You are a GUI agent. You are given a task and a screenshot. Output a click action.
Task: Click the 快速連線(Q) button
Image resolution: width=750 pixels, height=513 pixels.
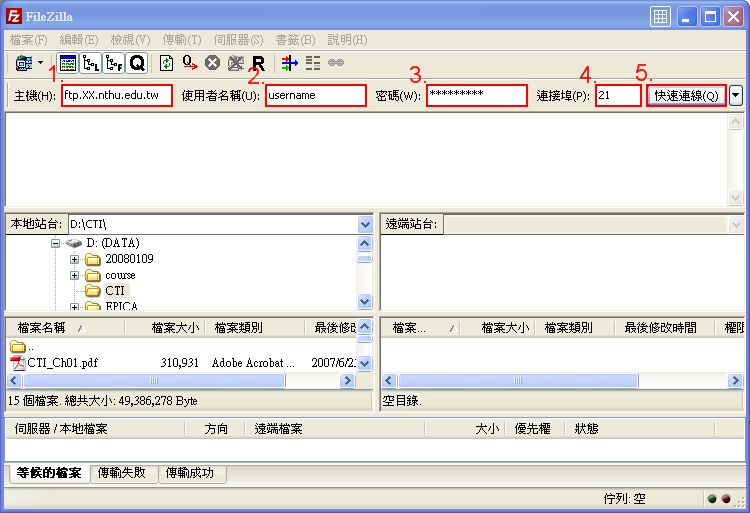686,95
